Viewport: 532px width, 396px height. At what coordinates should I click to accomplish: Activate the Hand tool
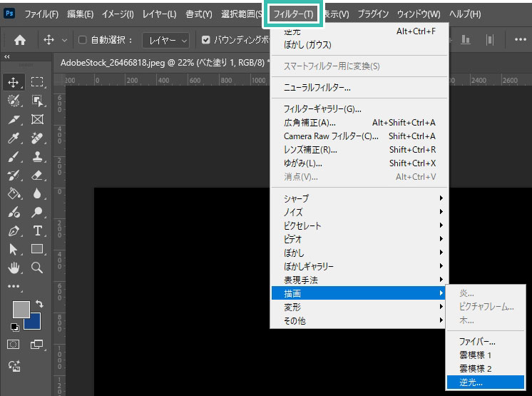click(14, 268)
